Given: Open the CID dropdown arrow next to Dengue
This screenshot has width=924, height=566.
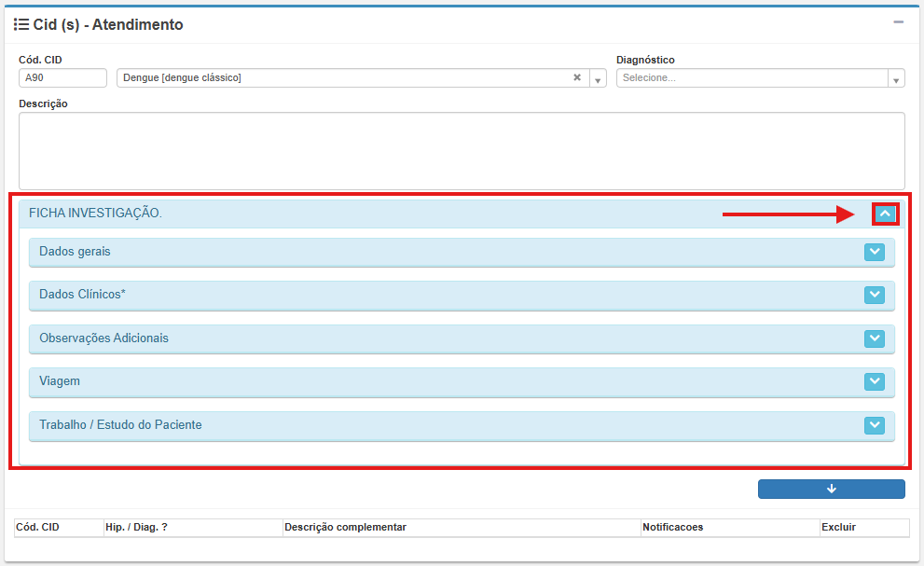Looking at the screenshot, I should coord(599,79).
